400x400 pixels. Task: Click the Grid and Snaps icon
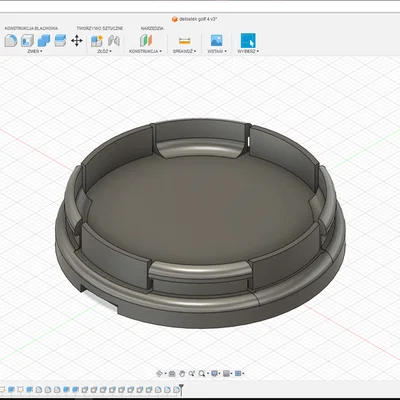click(x=226, y=373)
